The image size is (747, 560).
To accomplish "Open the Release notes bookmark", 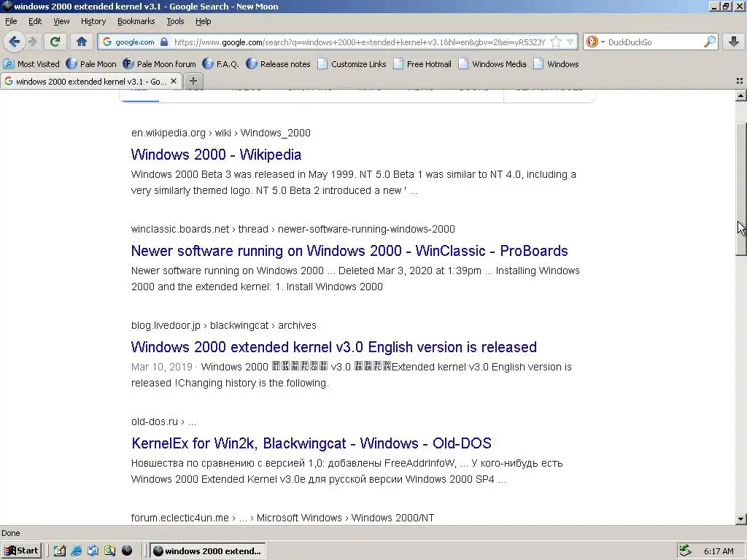I will 279,64.
